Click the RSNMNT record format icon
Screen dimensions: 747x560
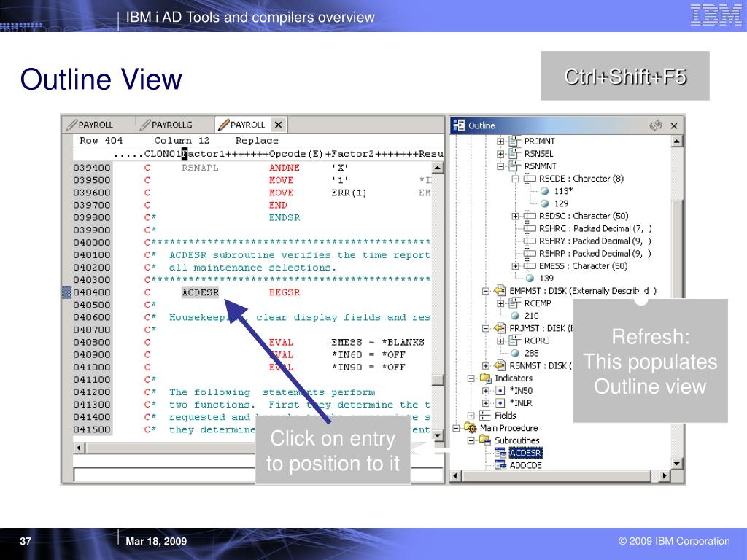pos(514,166)
